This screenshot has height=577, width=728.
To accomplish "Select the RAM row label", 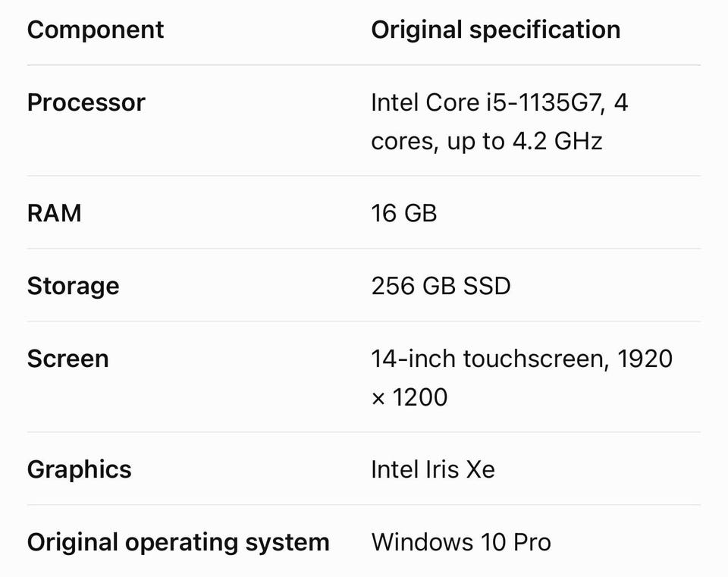I will 55,214.
